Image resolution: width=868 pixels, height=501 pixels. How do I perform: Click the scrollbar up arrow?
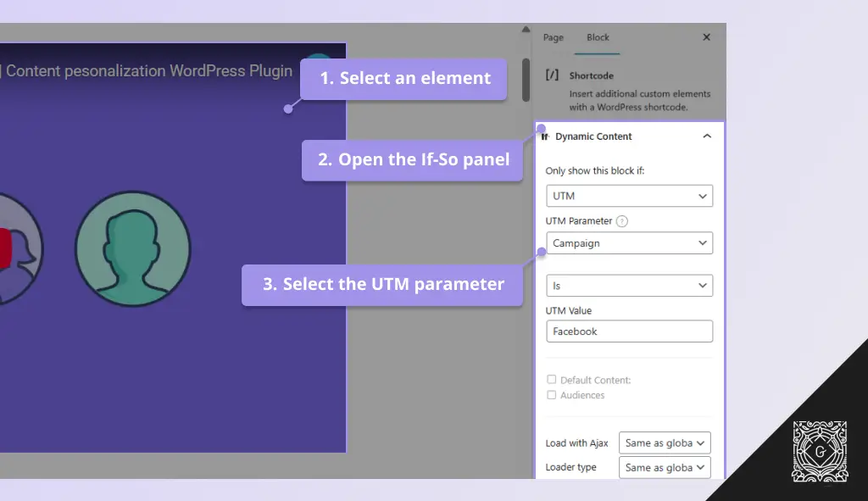pos(526,28)
